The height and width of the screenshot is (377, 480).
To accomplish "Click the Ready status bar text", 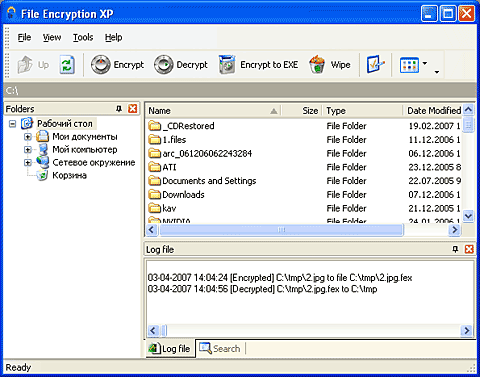I will click(18, 368).
